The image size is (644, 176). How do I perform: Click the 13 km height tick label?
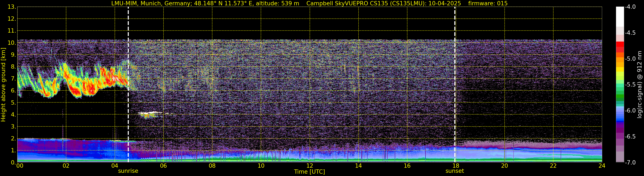pos(11,7)
